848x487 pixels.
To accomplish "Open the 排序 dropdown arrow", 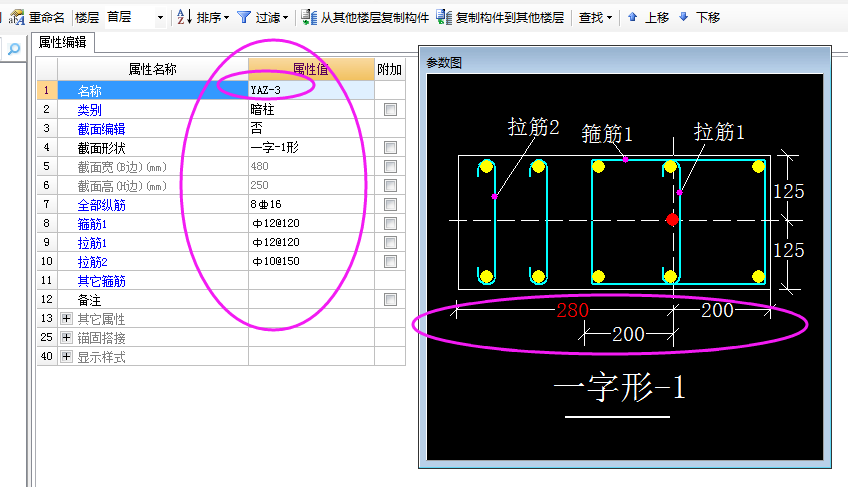I will [226, 18].
